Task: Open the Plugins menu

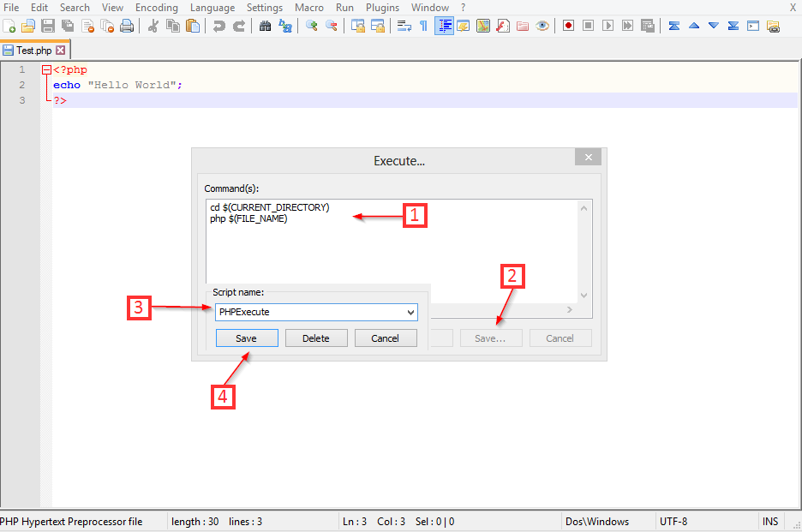Action: click(x=383, y=8)
